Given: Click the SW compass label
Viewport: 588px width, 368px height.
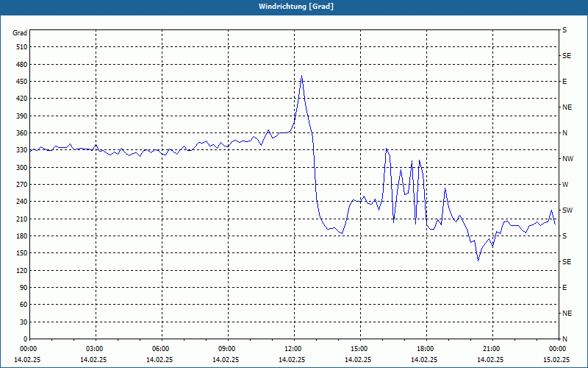Looking at the screenshot, I should [567, 210].
